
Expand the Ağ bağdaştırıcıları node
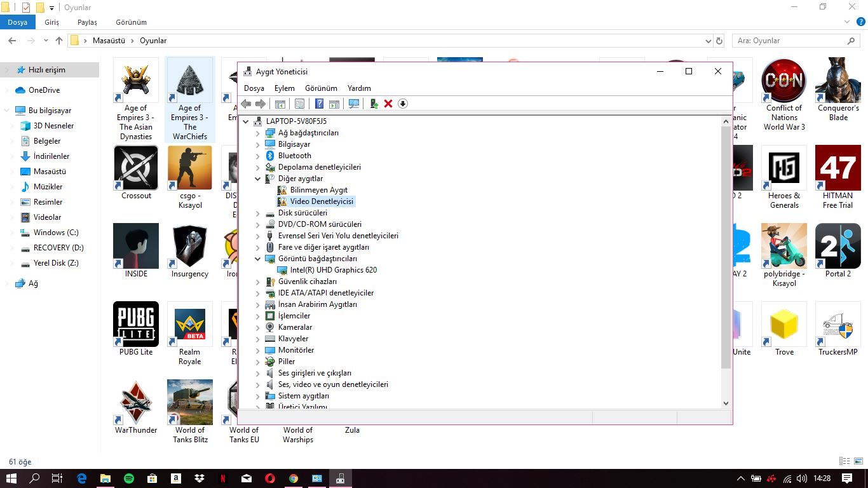[x=258, y=133]
